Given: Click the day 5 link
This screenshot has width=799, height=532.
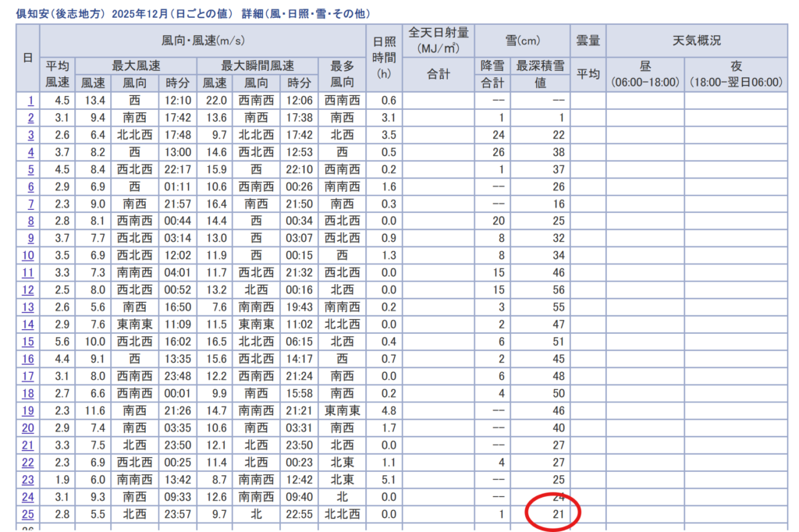Looking at the screenshot, I should (30, 169).
